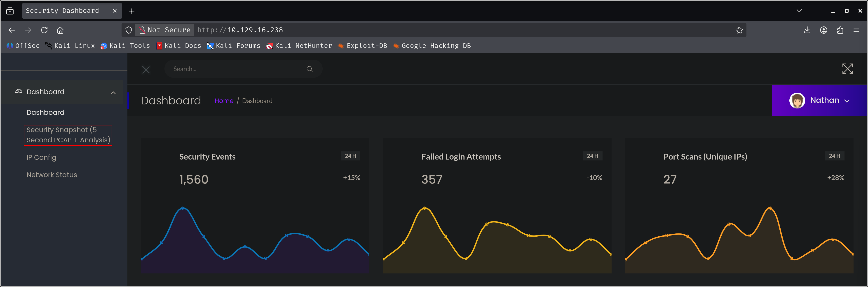Select IP Config in sidebar
The width and height of the screenshot is (868, 287).
41,157
